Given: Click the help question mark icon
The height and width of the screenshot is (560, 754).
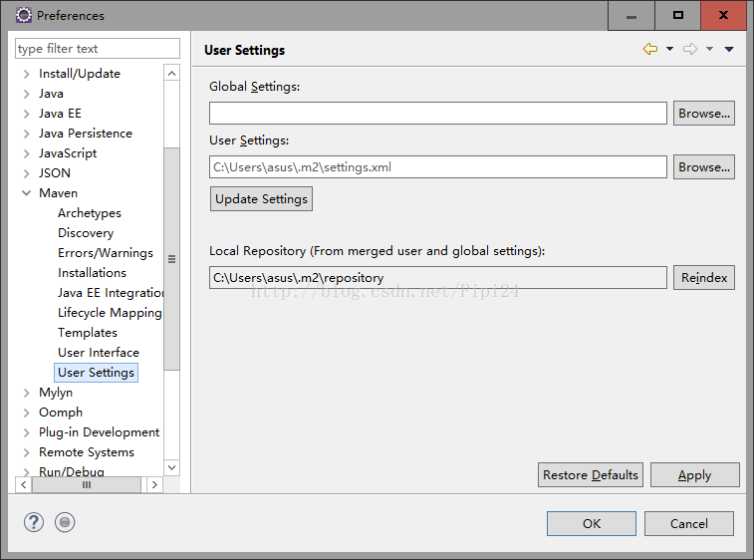Looking at the screenshot, I should coord(34,522).
